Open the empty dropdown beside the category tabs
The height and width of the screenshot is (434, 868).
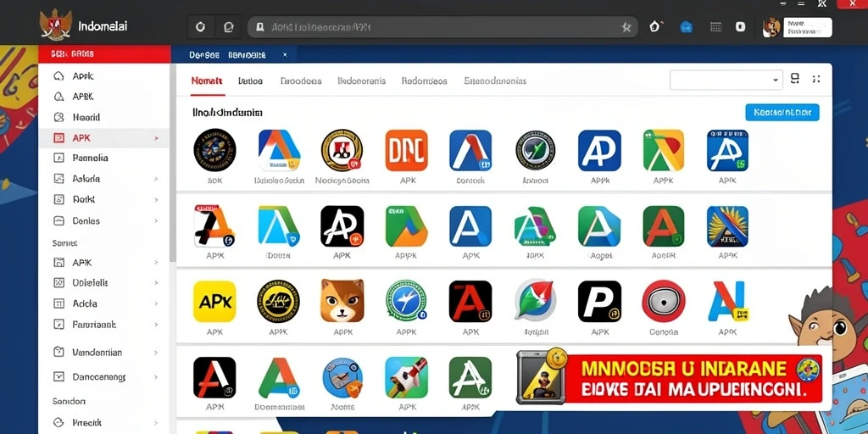tap(726, 80)
